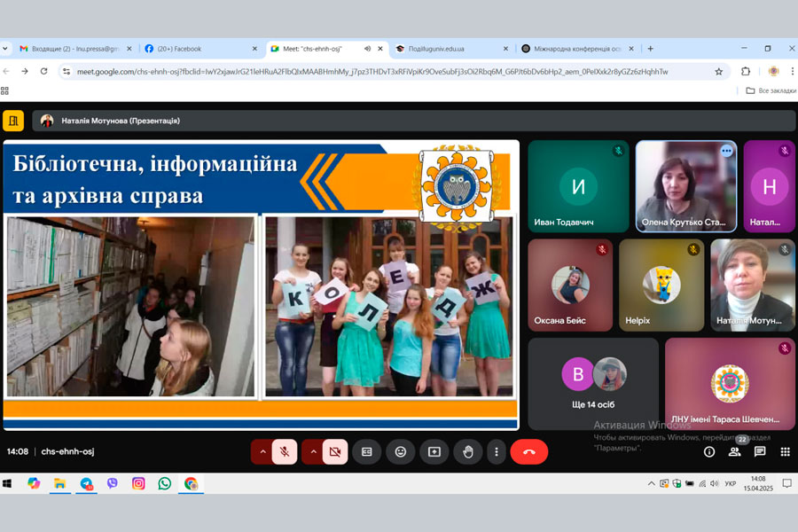798x532 pixels.
Task: Turn on the camera in Meet
Action: coord(335,451)
